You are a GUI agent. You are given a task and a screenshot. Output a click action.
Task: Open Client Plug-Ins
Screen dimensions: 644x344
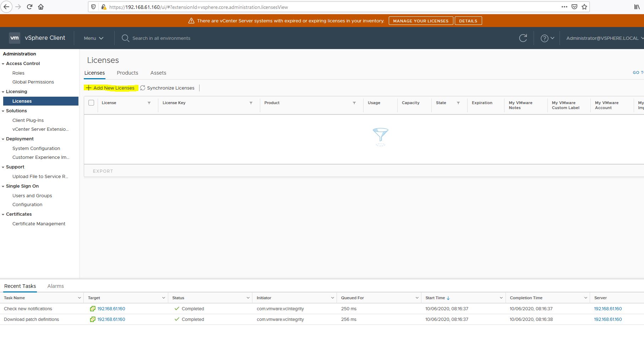click(28, 120)
